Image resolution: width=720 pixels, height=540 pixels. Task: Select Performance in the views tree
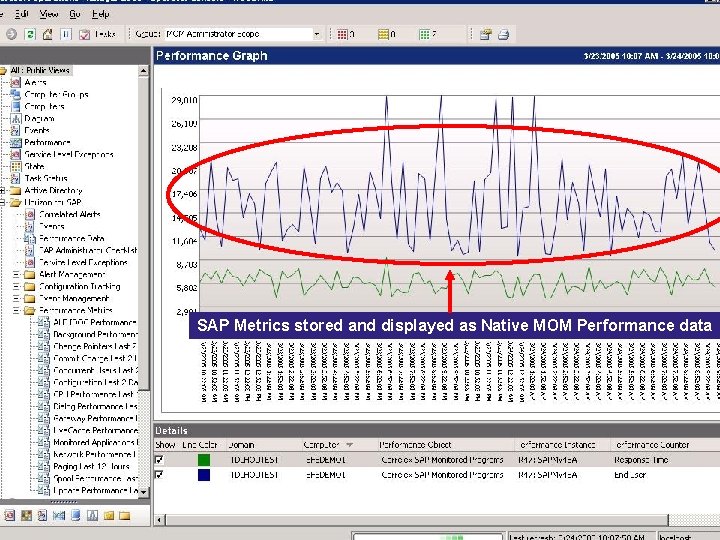pos(47,142)
